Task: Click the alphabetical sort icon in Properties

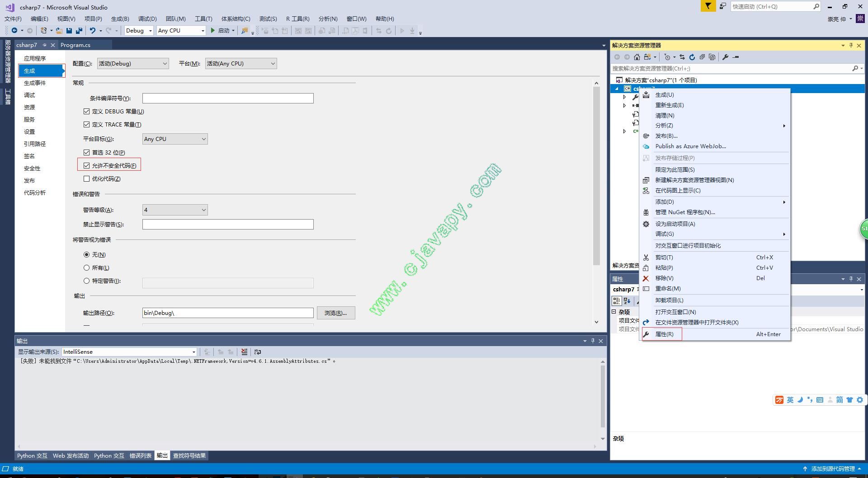Action: (x=627, y=301)
